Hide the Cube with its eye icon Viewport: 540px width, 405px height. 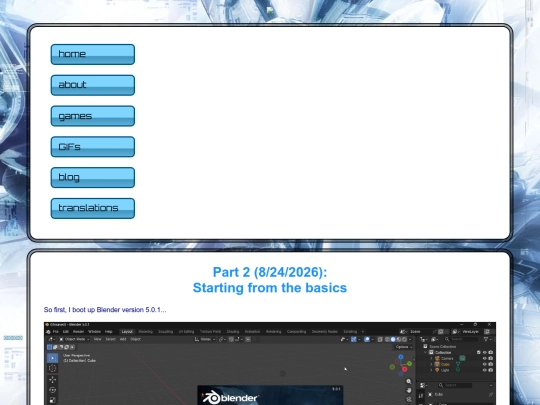click(485, 364)
